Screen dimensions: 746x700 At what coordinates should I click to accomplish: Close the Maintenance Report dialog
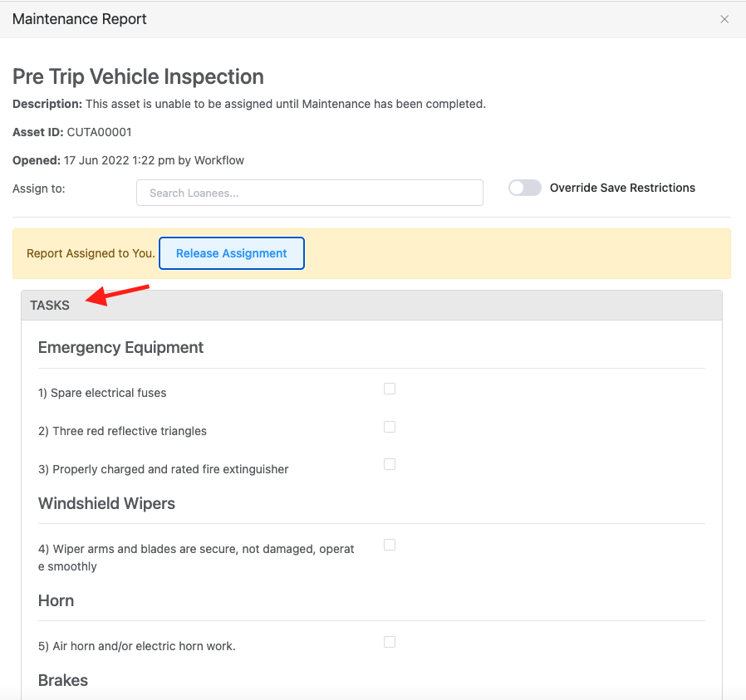tap(724, 19)
